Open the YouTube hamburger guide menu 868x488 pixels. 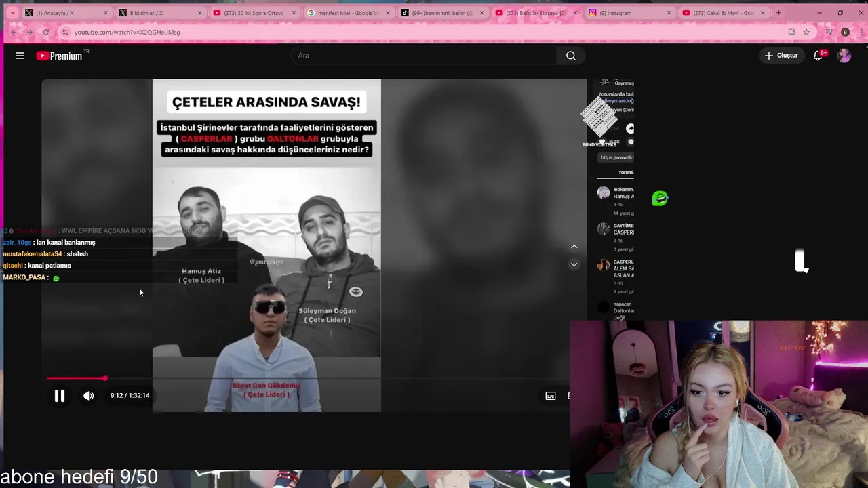point(20,56)
